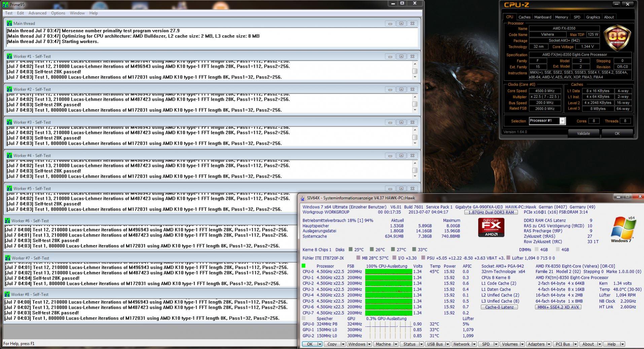Screen dimensions: 644x349
Task: Click the AMD FX Eight Core logo in SIV
Action: [491, 228]
